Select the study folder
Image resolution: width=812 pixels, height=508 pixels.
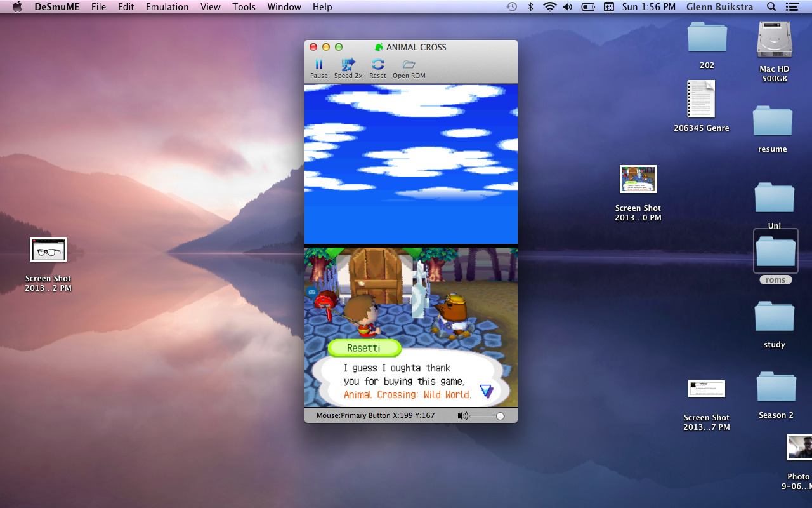[774, 317]
